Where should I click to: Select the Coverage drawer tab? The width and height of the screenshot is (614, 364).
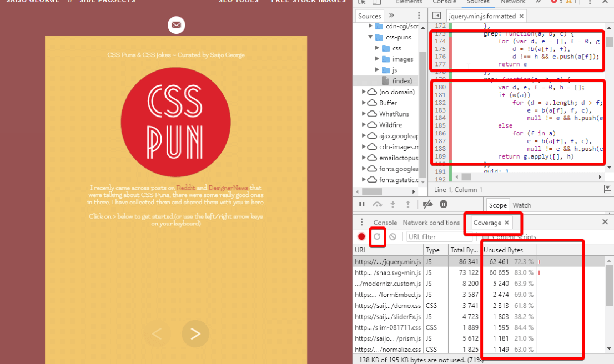[x=487, y=223]
